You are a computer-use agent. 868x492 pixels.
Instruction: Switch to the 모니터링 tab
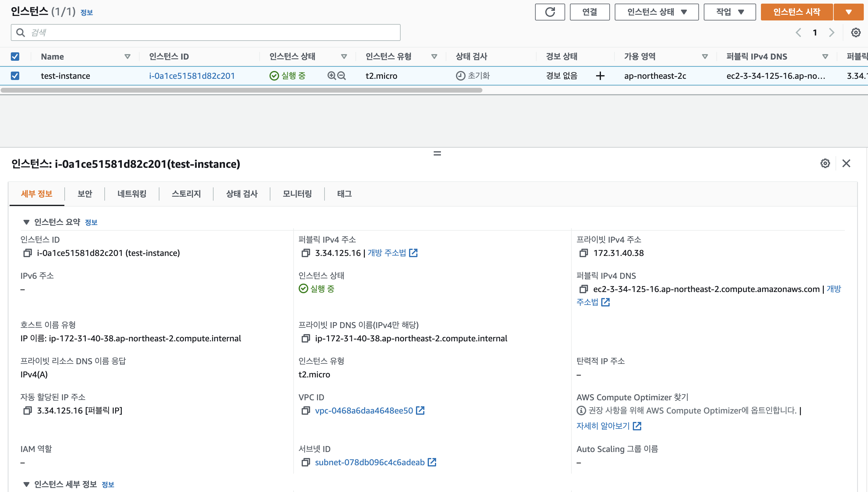tap(297, 194)
